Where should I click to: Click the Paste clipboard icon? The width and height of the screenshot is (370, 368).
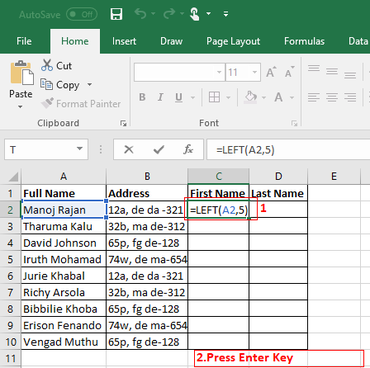21,73
